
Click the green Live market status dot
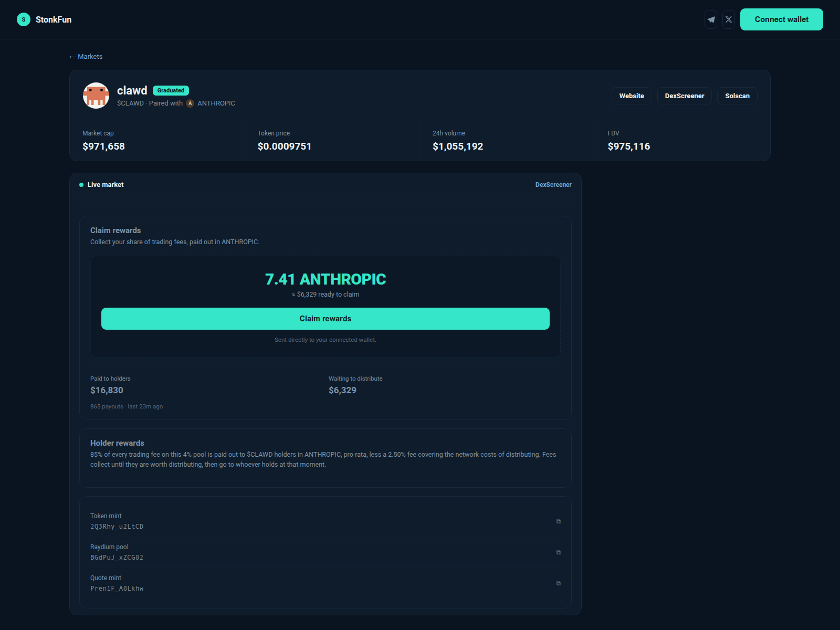coord(81,185)
